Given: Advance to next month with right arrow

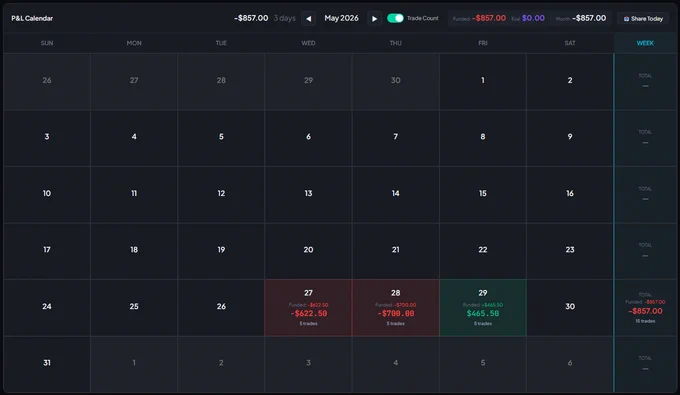Looking at the screenshot, I should click(374, 19).
